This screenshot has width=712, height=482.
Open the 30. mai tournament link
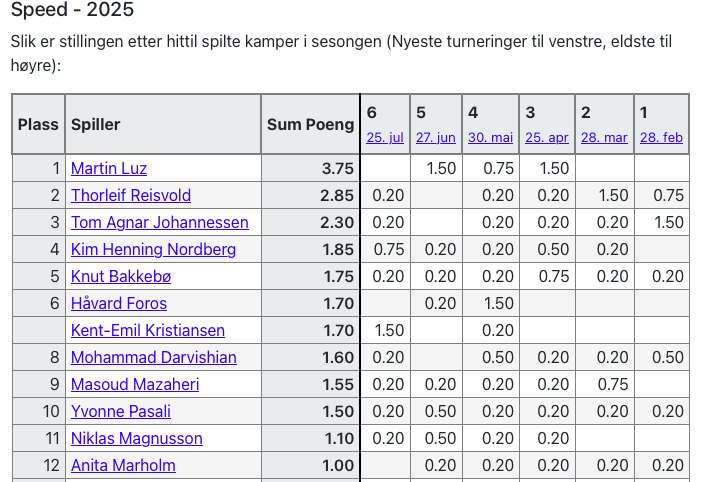click(x=490, y=137)
